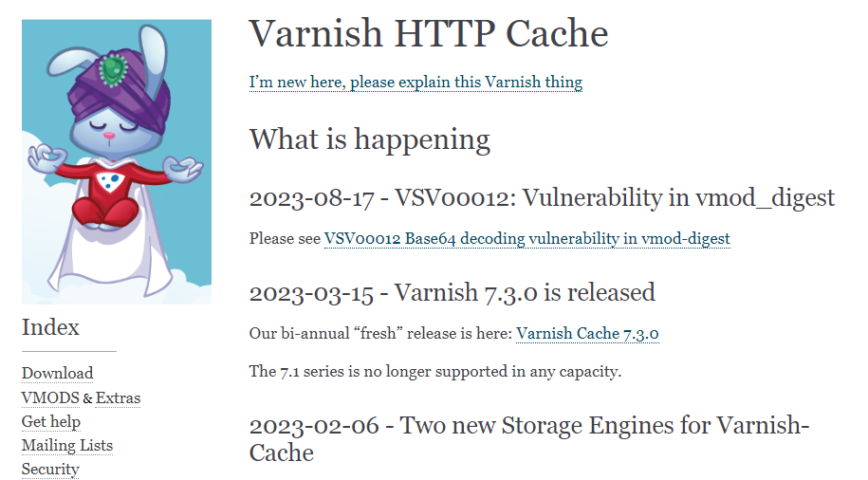The width and height of the screenshot is (868, 480).
Task: Open the "I'm new here" explanation link
Action: tap(416, 82)
